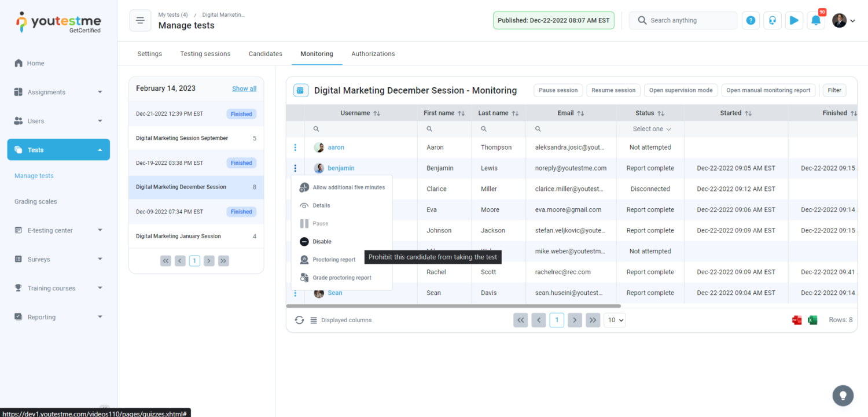Toggle sort on Status column

point(661,113)
